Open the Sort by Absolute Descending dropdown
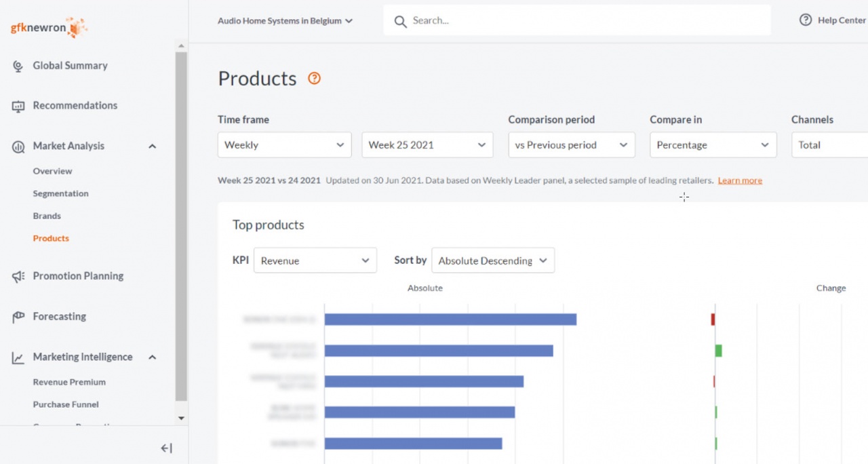This screenshot has width=868, height=464. [492, 260]
